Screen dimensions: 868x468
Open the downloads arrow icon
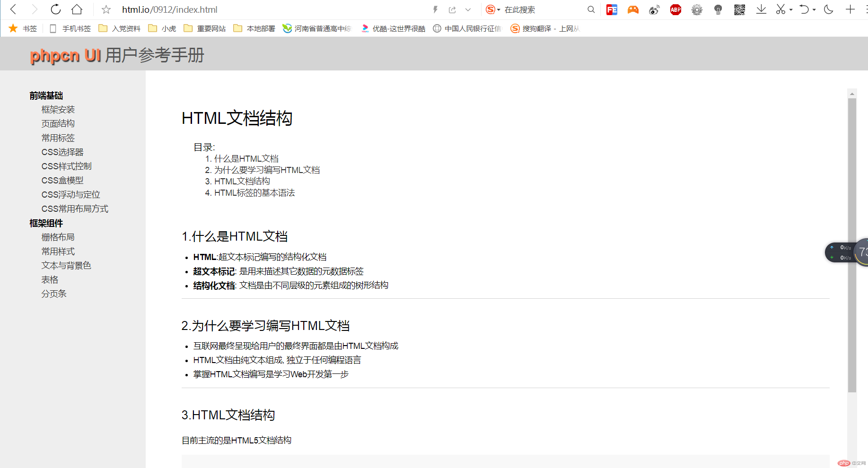[x=761, y=9]
